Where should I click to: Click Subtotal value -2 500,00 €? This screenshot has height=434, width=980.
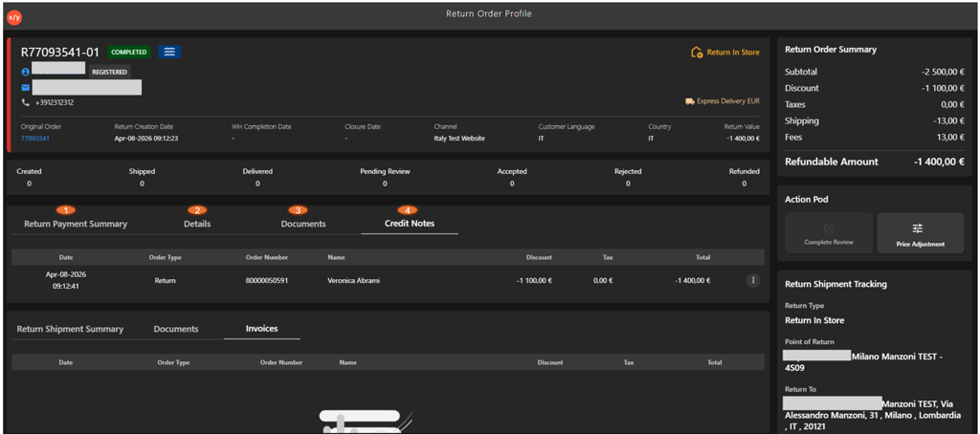tap(943, 72)
